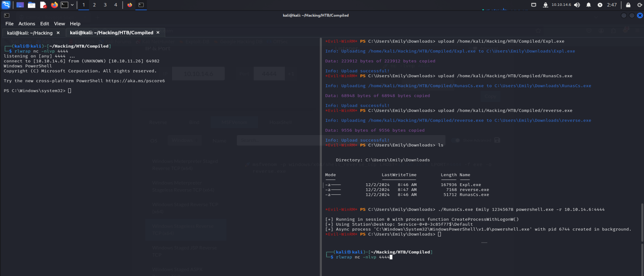Switch to workspace 3

click(105, 5)
